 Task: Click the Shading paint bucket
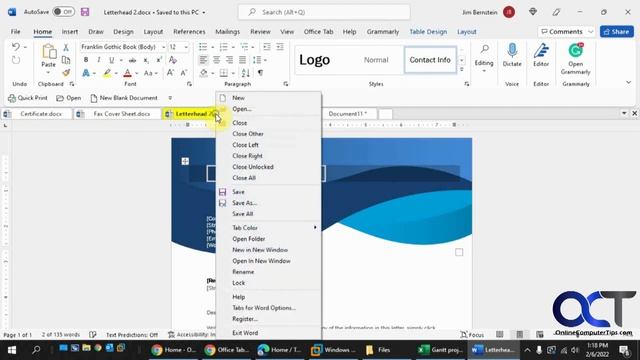tap(203, 73)
